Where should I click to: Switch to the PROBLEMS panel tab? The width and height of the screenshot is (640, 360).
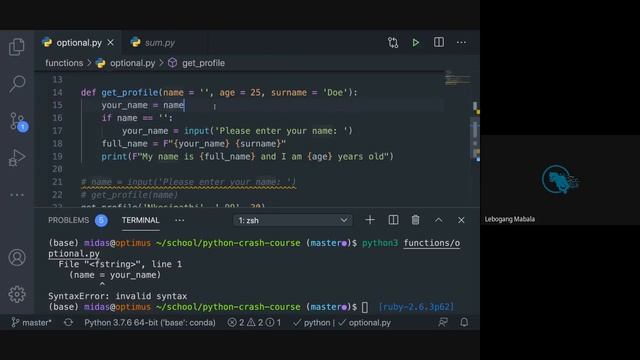pyautogui.click(x=69, y=220)
